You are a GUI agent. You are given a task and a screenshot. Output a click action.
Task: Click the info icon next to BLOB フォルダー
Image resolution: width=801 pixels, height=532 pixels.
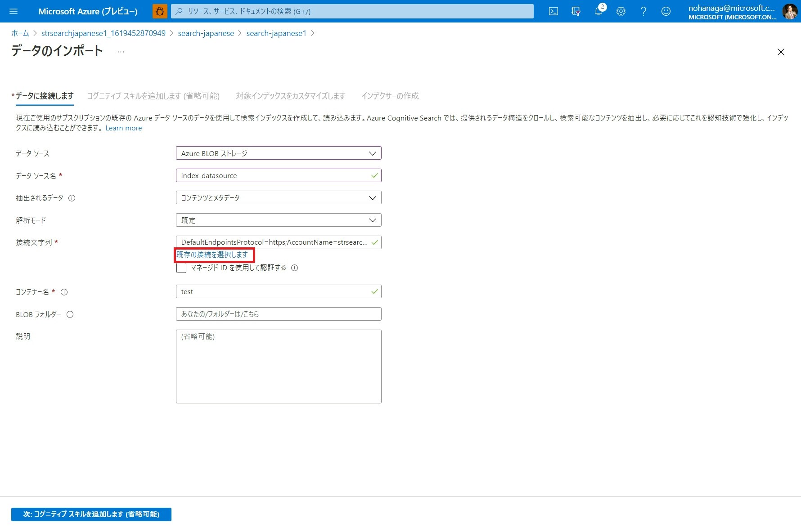pos(70,314)
